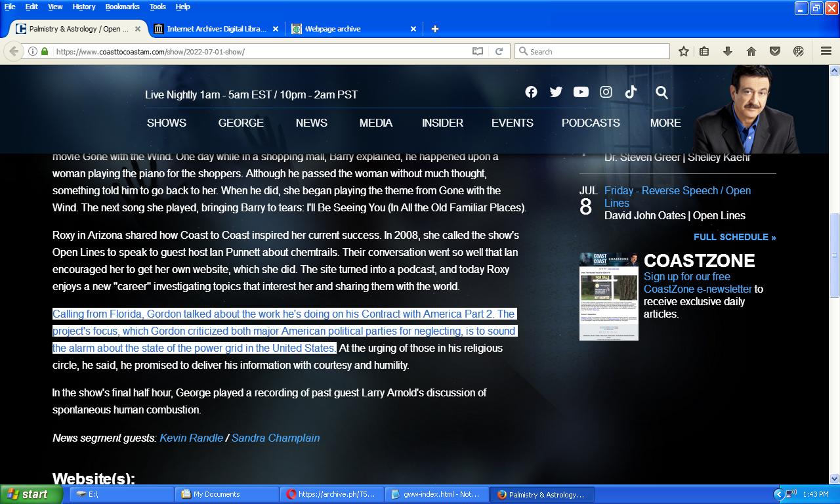Click the green padlock security icon
The height and width of the screenshot is (504, 840).
point(45,51)
